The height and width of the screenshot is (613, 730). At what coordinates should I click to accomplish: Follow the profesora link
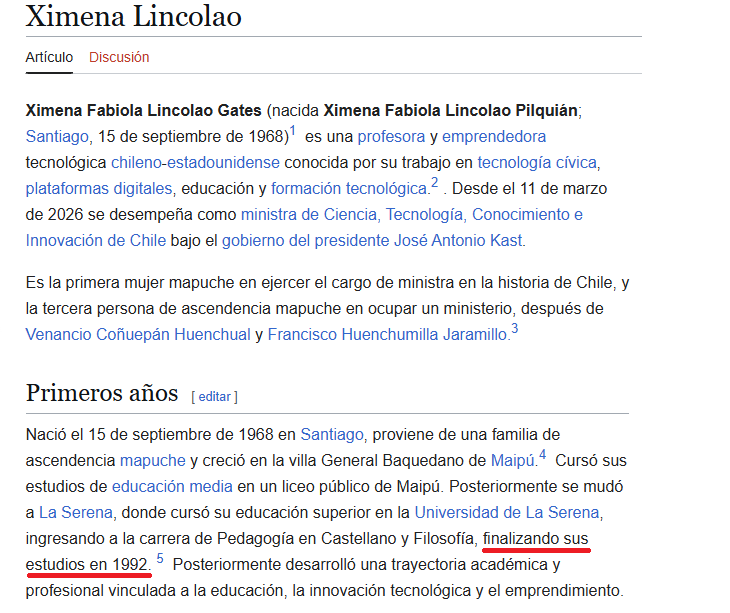point(391,136)
